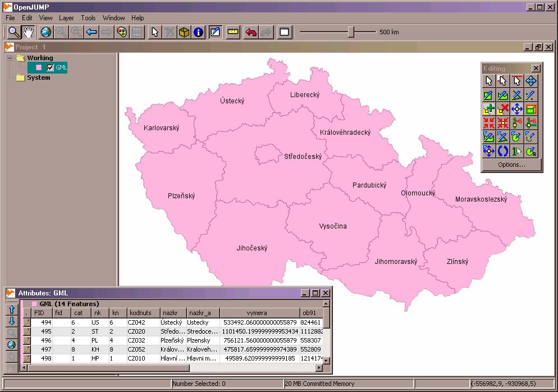This screenshot has width=558, height=392.
Task: Open the Output Window toolbar icon
Action: point(285,32)
